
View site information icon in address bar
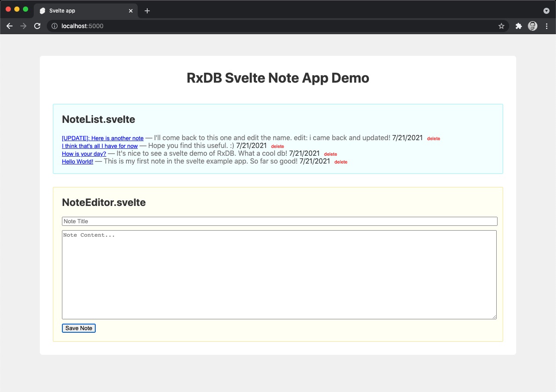55,26
